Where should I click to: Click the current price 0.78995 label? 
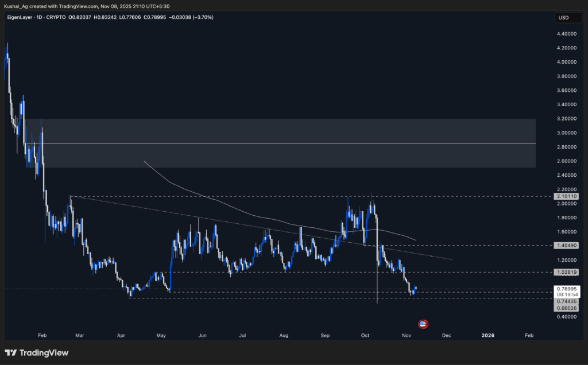point(567,289)
